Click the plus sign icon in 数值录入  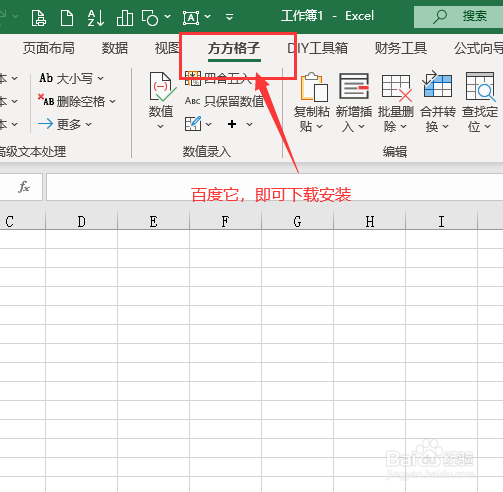(x=232, y=124)
